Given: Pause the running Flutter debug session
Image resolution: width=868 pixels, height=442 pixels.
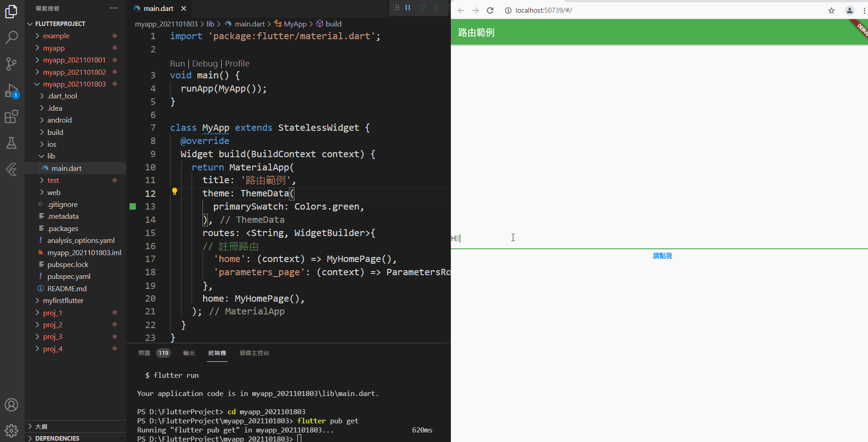Looking at the screenshot, I should tap(408, 8).
